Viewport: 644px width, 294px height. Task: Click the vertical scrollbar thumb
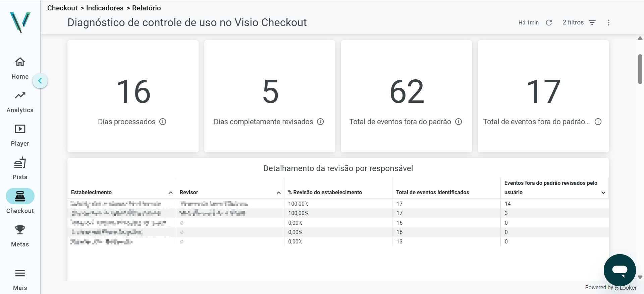point(640,69)
